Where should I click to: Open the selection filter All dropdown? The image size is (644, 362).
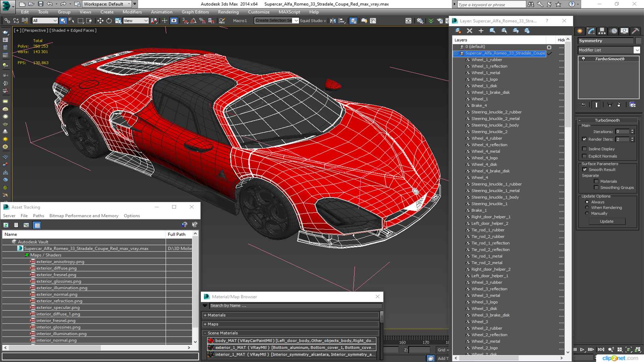(45, 21)
